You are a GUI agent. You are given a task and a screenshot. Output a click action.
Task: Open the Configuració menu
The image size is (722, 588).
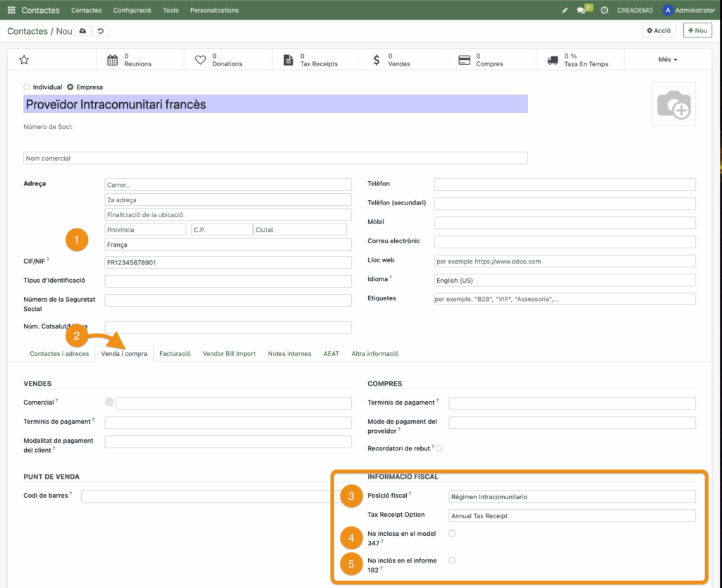pyautogui.click(x=132, y=11)
